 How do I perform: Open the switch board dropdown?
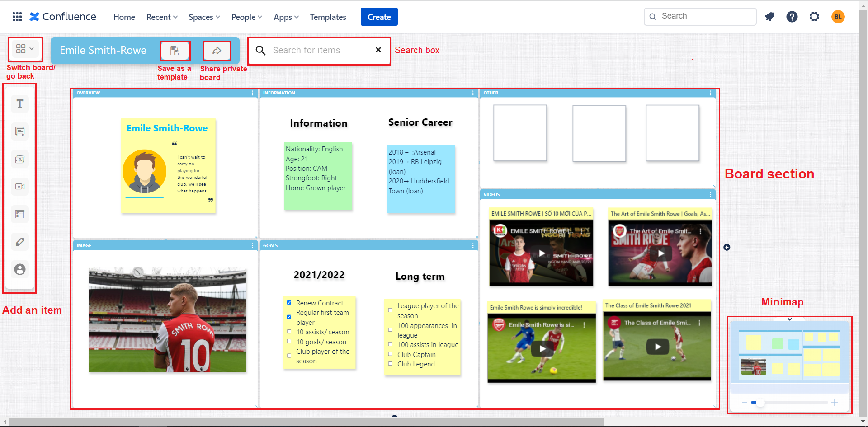[x=25, y=49]
